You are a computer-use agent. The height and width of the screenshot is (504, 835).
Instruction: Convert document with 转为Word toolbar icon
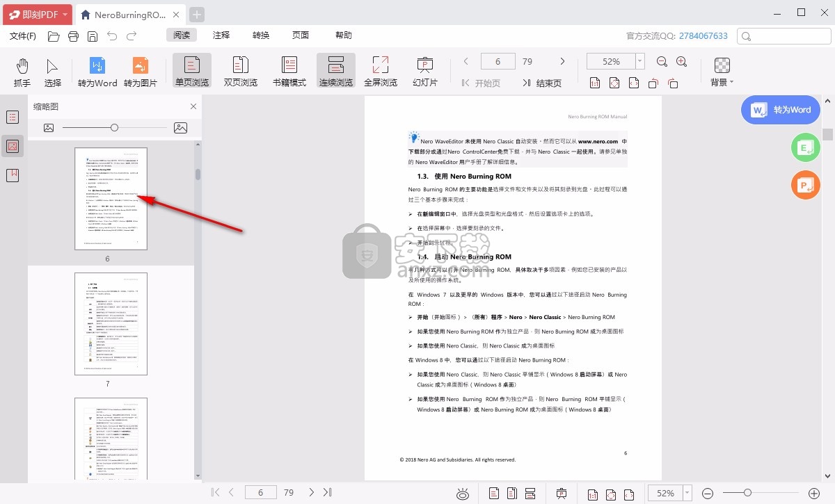tap(97, 72)
